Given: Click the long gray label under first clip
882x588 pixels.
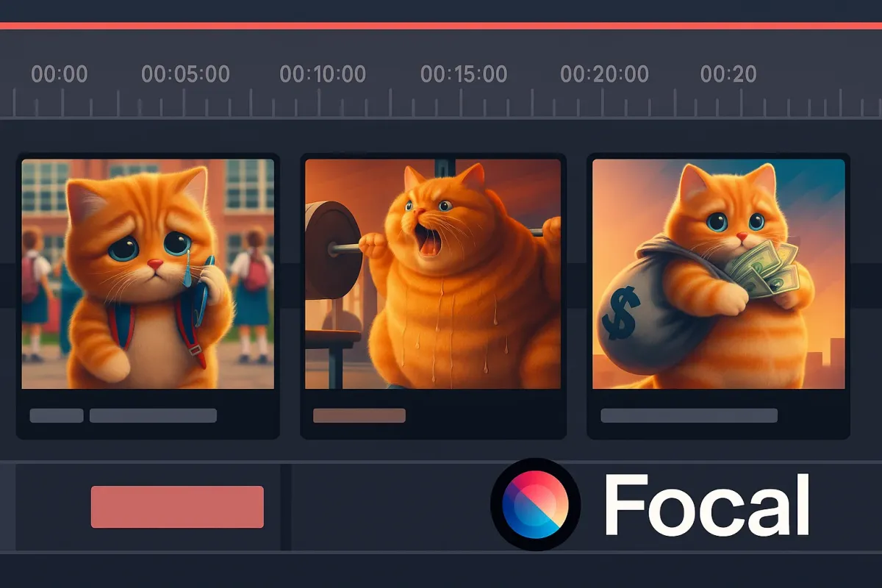Looking at the screenshot, I should (153, 415).
